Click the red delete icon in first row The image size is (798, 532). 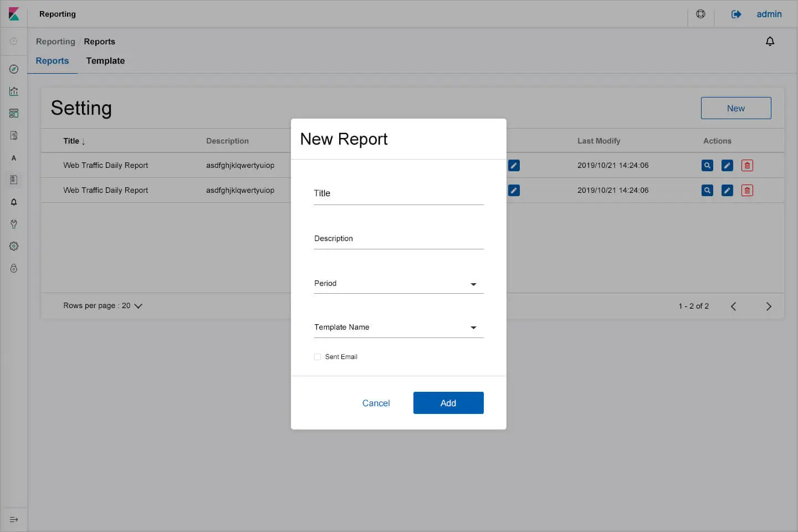click(747, 165)
